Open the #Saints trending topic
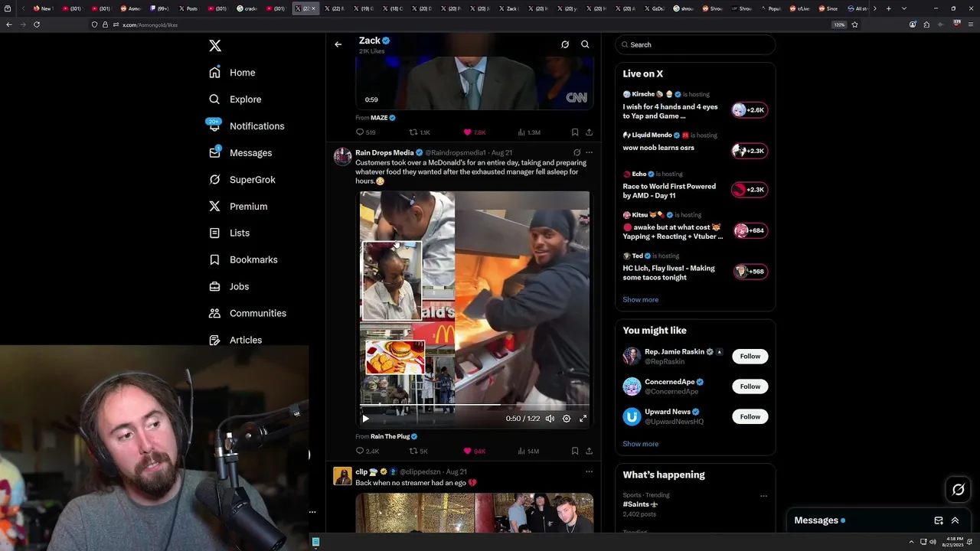The height and width of the screenshot is (551, 980). [x=640, y=504]
